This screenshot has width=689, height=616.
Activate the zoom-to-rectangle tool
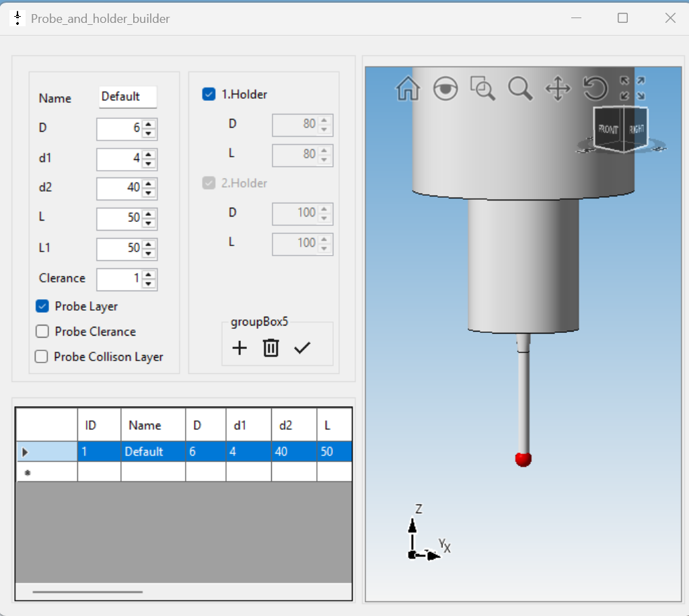tap(483, 88)
